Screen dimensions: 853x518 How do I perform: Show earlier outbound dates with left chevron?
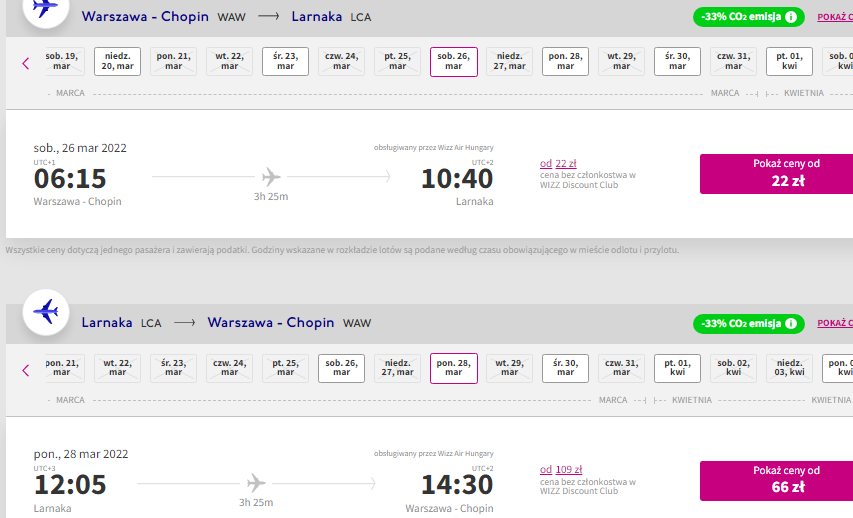26,64
